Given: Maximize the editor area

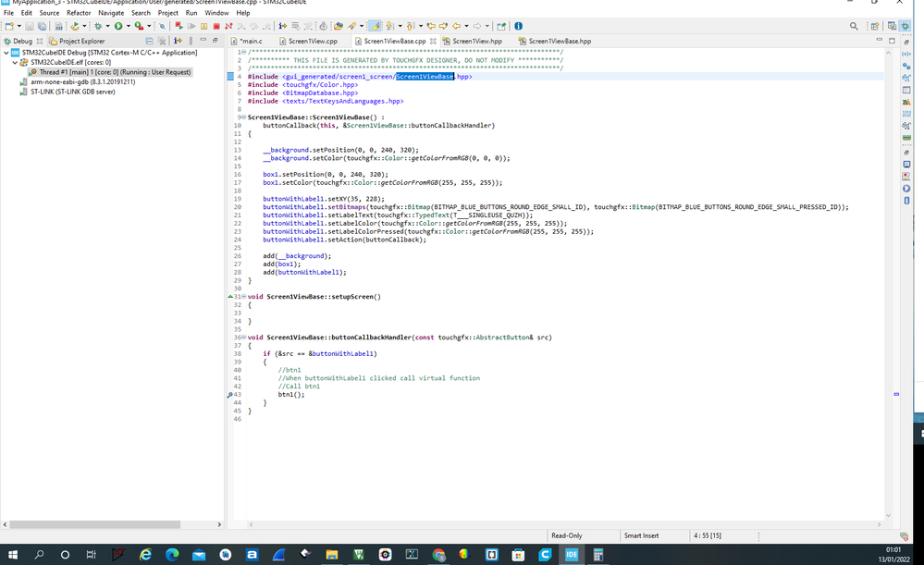Looking at the screenshot, I should (892, 40).
